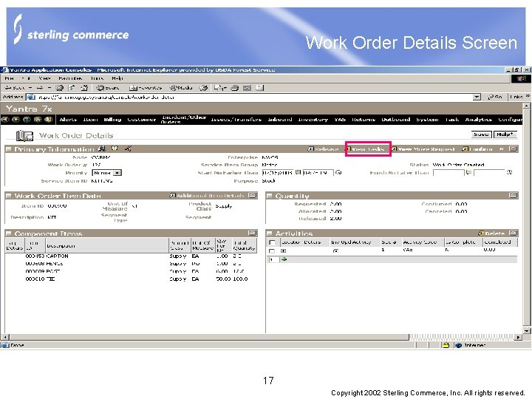Open the Analytics menu
This screenshot has height=399, width=532.
(478, 120)
